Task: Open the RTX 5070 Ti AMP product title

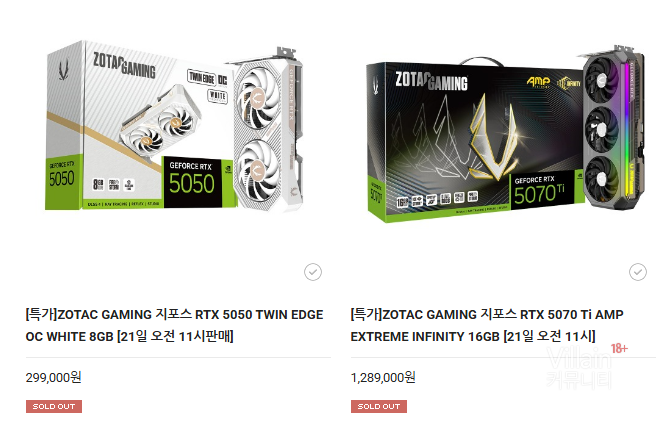Action: click(x=487, y=326)
